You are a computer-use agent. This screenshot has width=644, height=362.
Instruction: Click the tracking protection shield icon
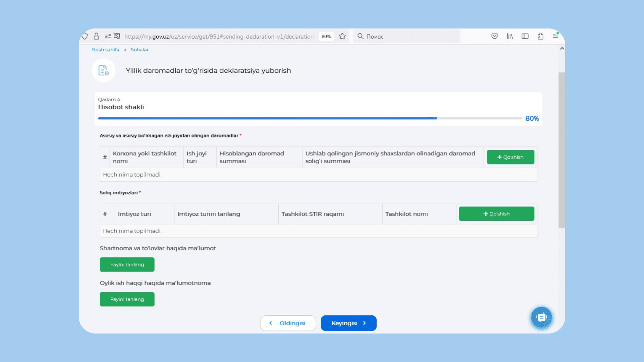85,36
